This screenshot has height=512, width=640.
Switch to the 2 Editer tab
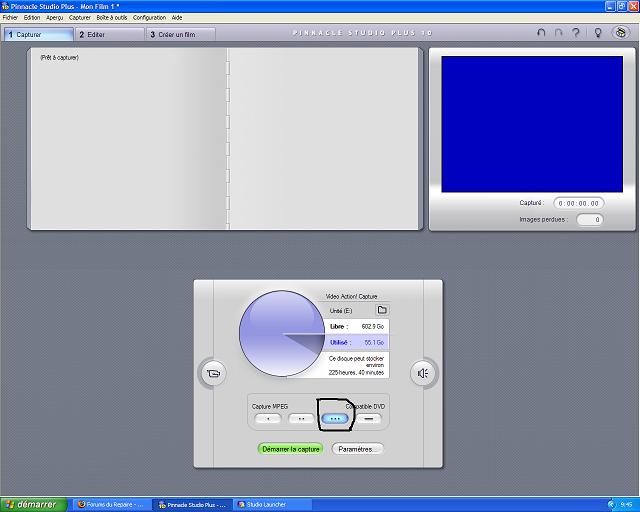[109, 35]
